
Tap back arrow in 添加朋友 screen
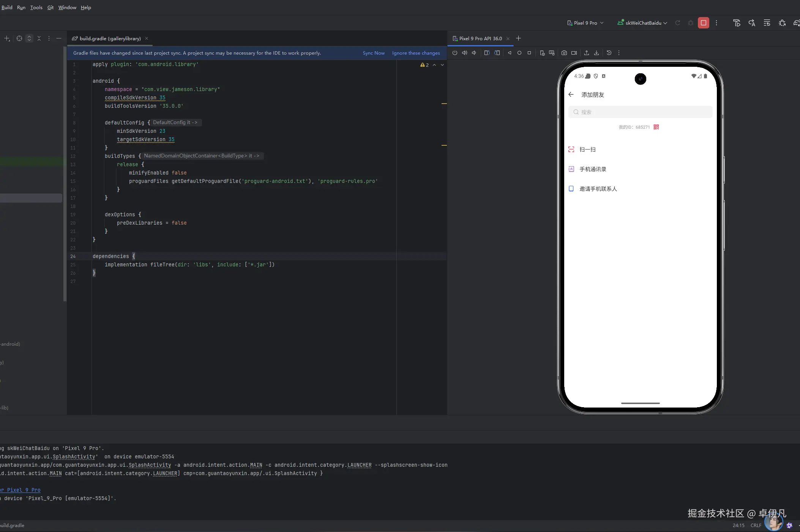tap(571, 94)
